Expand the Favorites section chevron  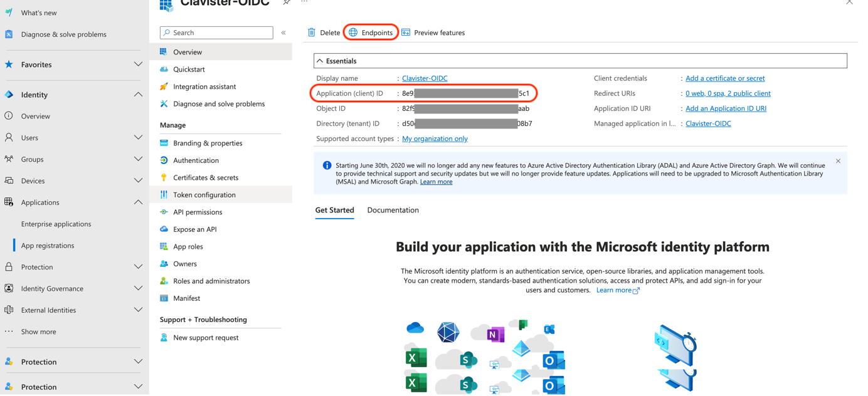tap(138, 65)
